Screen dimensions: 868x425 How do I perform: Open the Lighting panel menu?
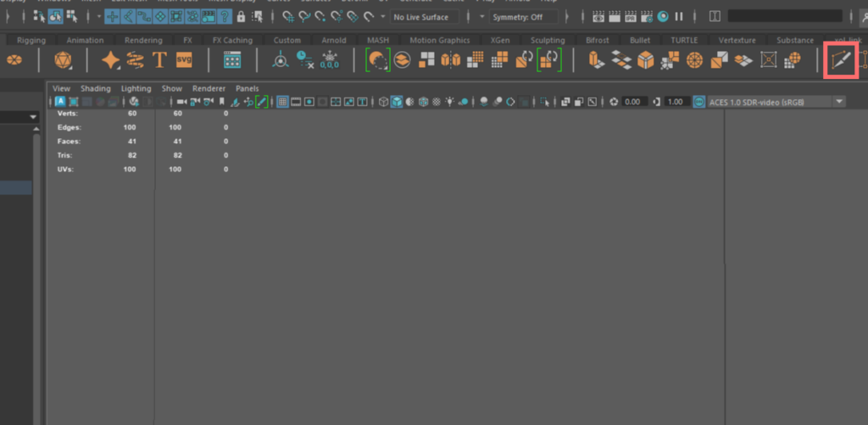point(136,89)
